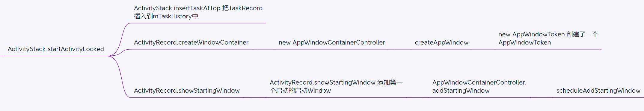This screenshot has height=111, width=644.
Task: Select the new AppWindowToken 创建了一个 node
Action: tap(548, 38)
